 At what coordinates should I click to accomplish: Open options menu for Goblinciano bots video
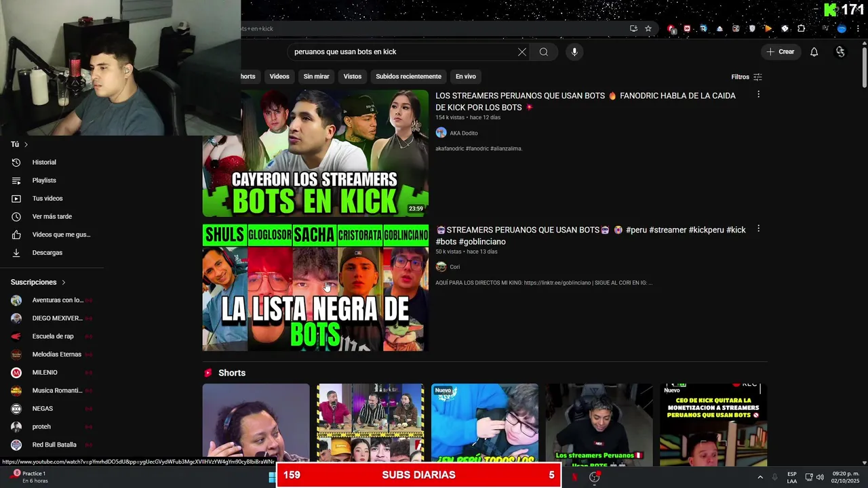click(758, 229)
